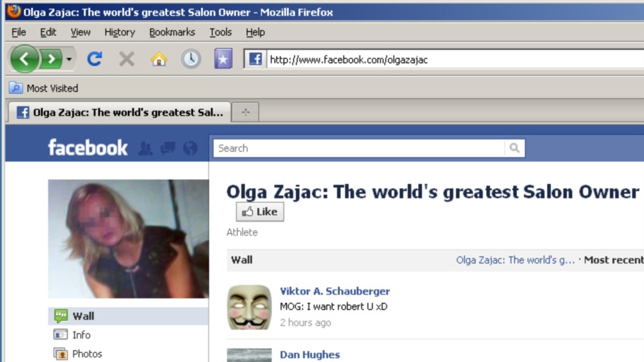Open the File menu
Screen dimensions: 644x362
coord(19,32)
